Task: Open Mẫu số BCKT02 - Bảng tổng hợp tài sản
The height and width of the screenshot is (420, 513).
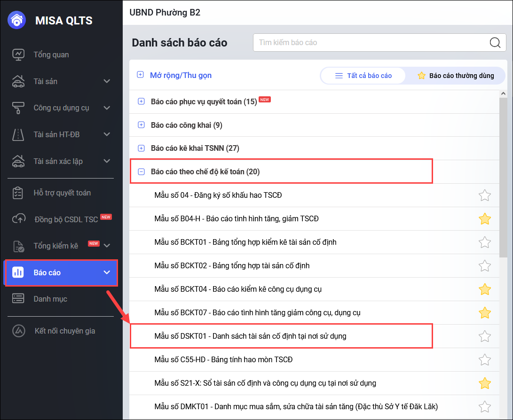Action: (232, 266)
